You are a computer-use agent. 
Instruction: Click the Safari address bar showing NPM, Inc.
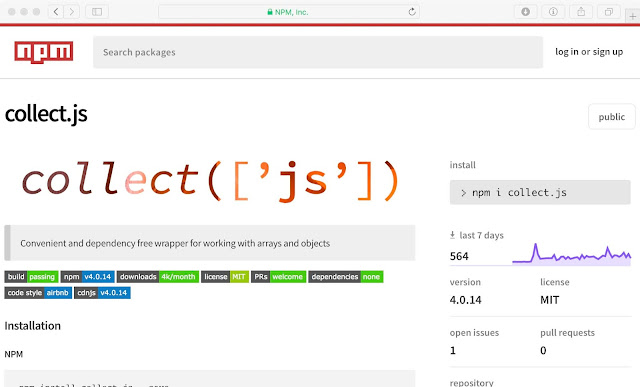(x=289, y=12)
